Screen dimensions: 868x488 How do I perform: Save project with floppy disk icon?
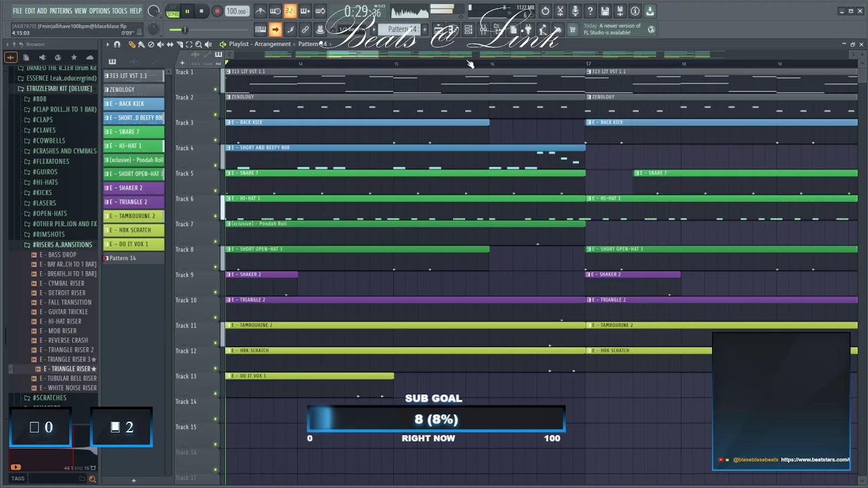coord(605,11)
